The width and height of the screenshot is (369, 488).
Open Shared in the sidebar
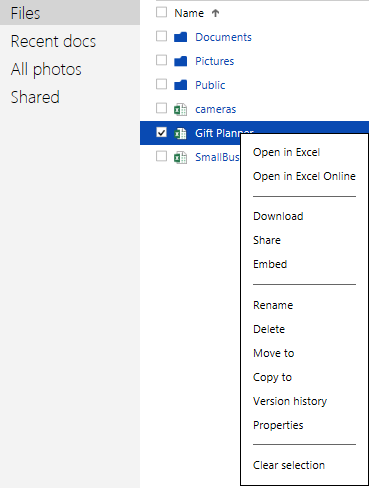(35, 97)
